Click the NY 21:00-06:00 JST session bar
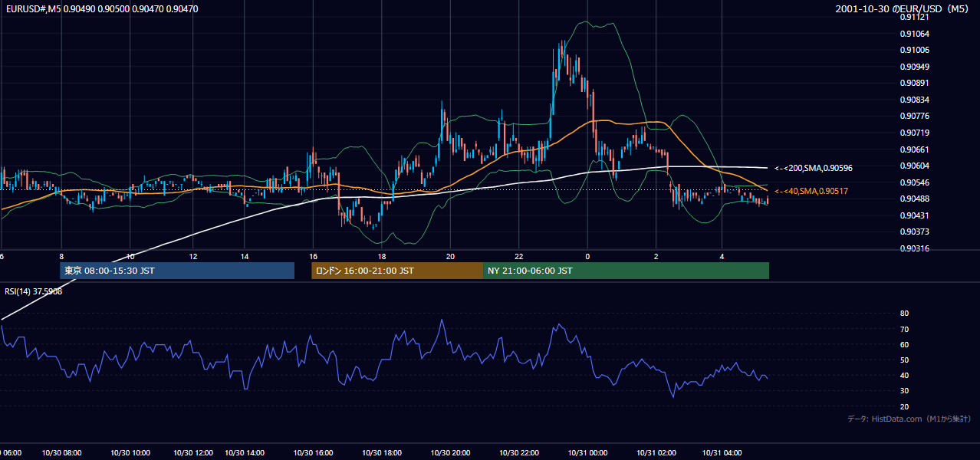 [x=626, y=271]
